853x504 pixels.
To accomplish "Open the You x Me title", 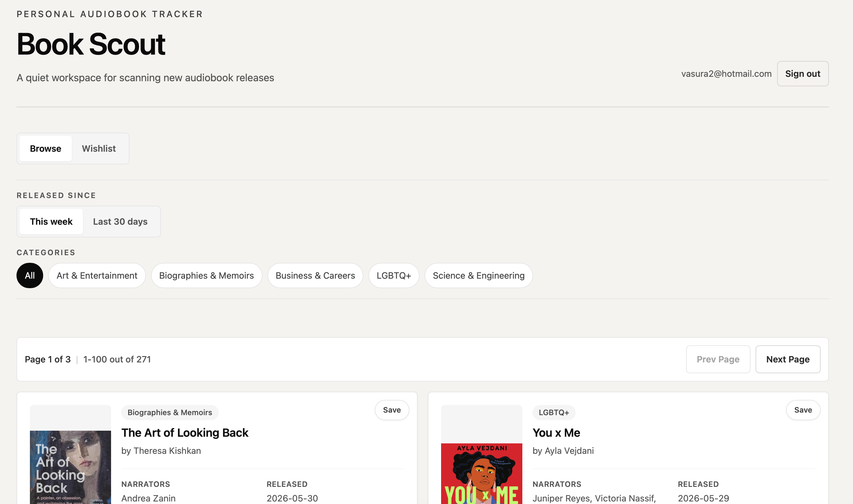I will pyautogui.click(x=556, y=433).
